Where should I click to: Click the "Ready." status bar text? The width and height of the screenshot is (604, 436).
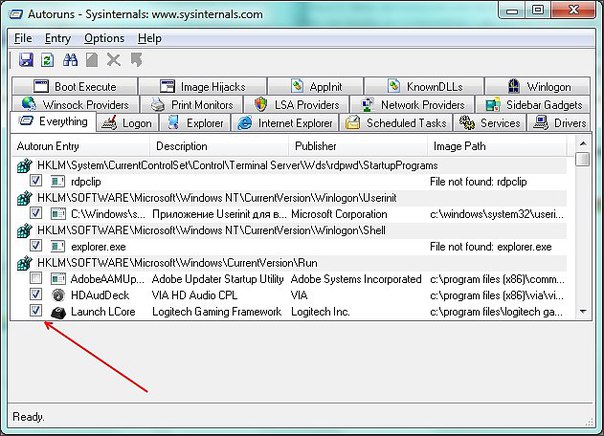coord(28,417)
